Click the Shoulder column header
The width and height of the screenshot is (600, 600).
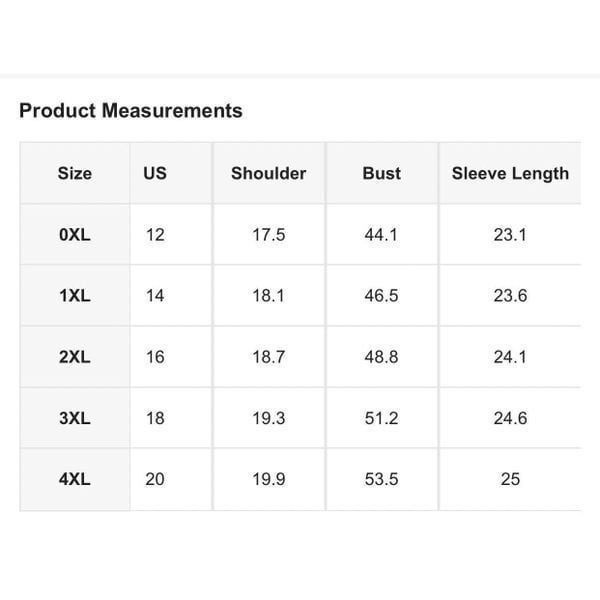pyautogui.click(x=269, y=173)
